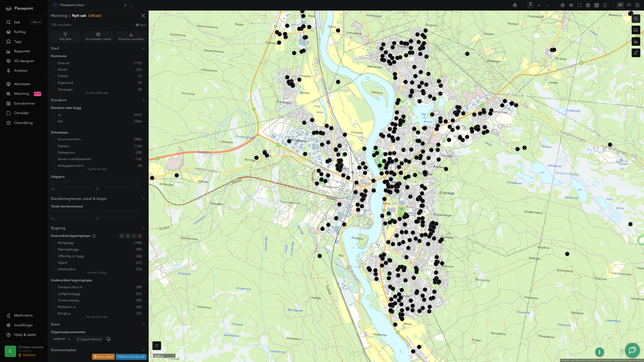
Task: Open the walking time isochrone tool
Action: coord(636,53)
